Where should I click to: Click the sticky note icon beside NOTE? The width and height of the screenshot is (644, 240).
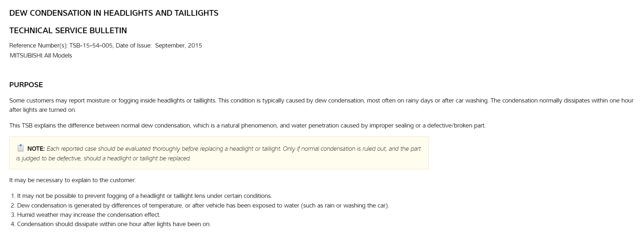(20, 148)
